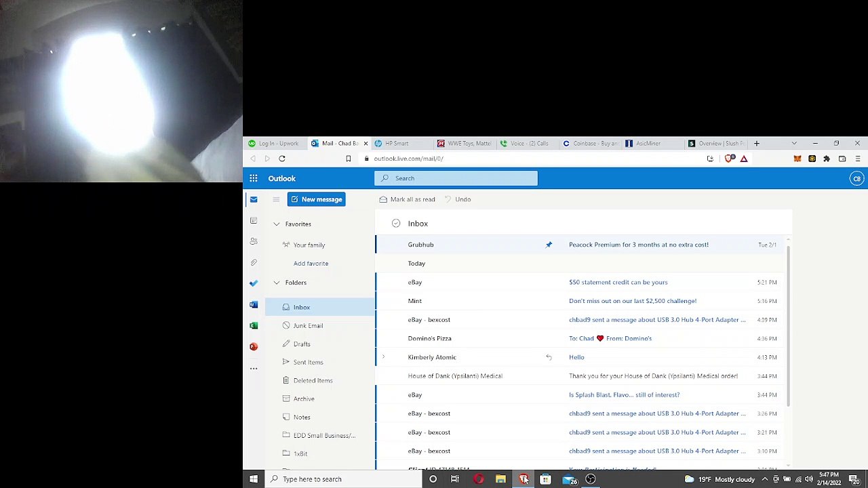Open the eBay - bexcost email from 3:10 PM

[581, 451]
